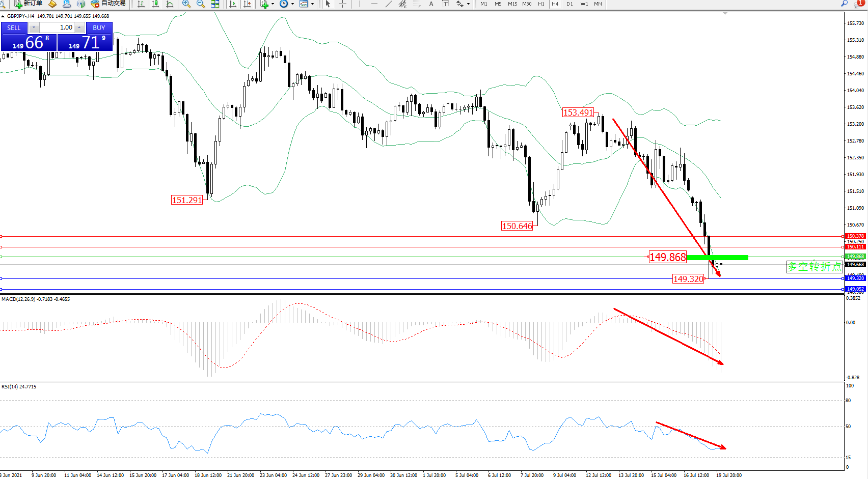Open the search magnifier in top-right
The height and width of the screenshot is (479, 868).
click(x=845, y=4)
